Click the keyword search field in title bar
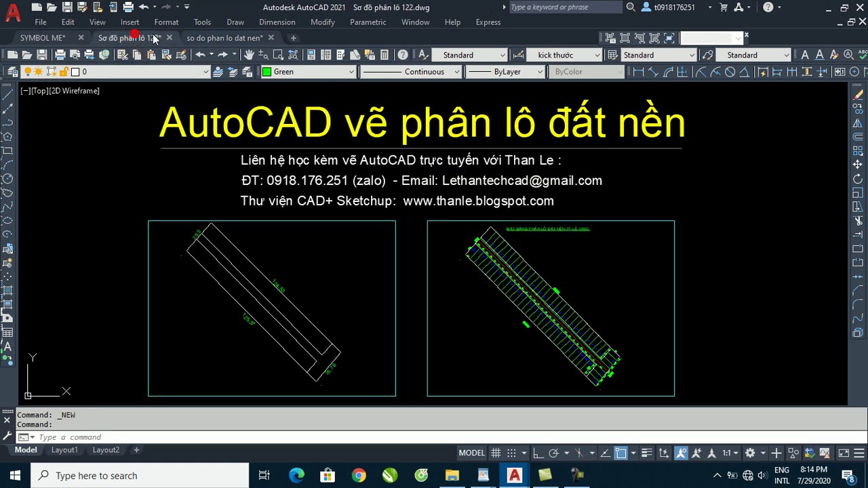This screenshot has height=488, width=868. (565, 7)
